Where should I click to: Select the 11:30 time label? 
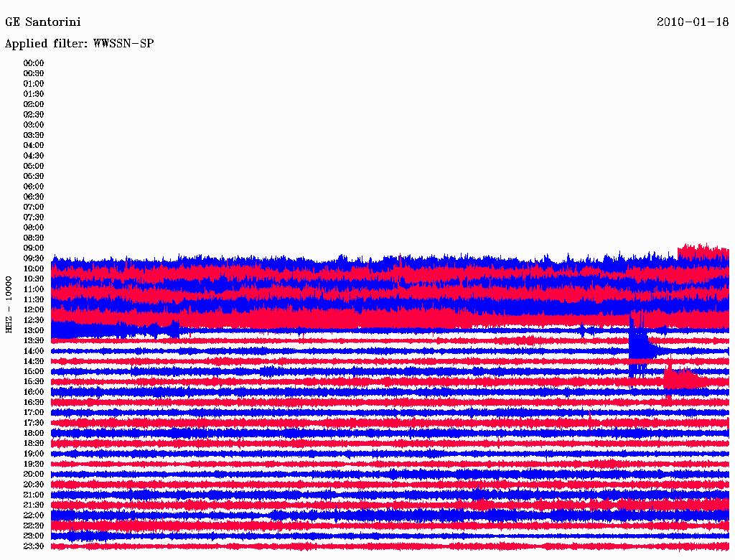pyautogui.click(x=33, y=299)
